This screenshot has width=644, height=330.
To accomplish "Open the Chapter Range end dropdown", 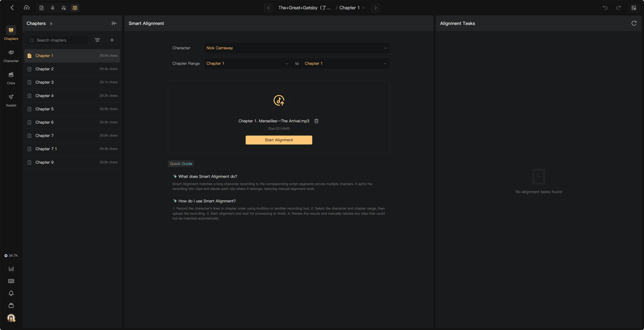I will 346,64.
